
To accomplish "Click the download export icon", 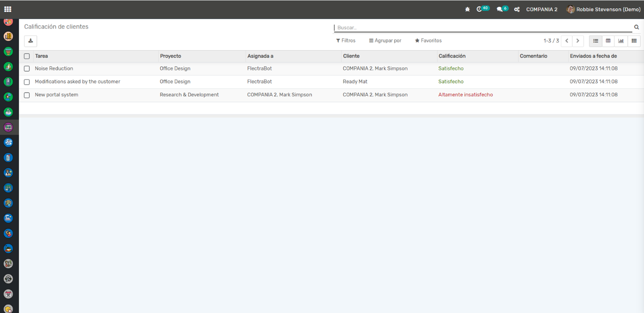I will click(31, 41).
